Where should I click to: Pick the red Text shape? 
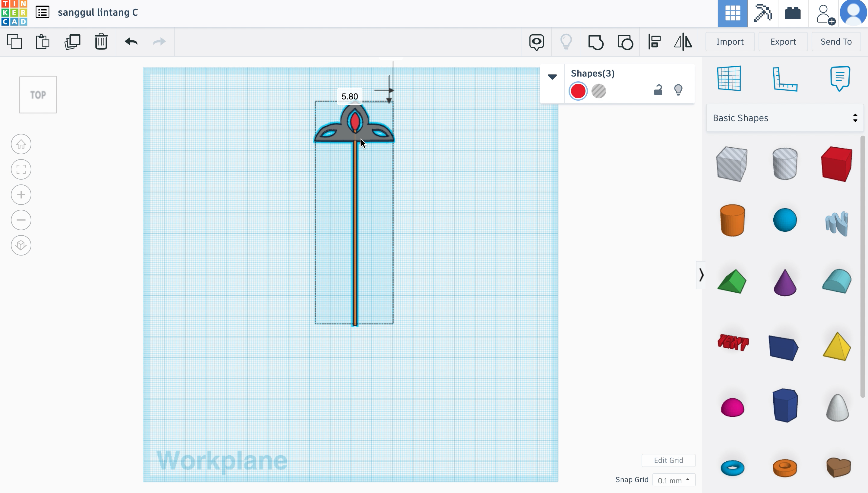(733, 342)
